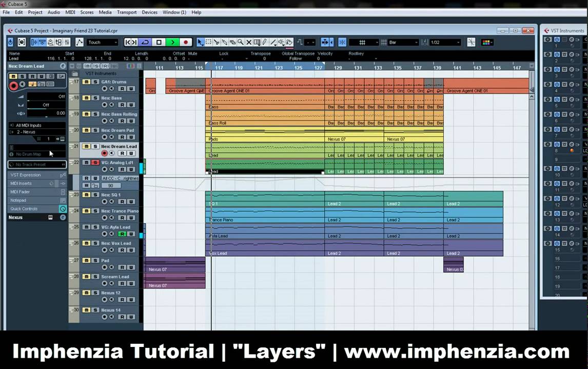Select the Play speaker tool
This screenshot has height=369, width=588.
pyautogui.click(x=281, y=43)
